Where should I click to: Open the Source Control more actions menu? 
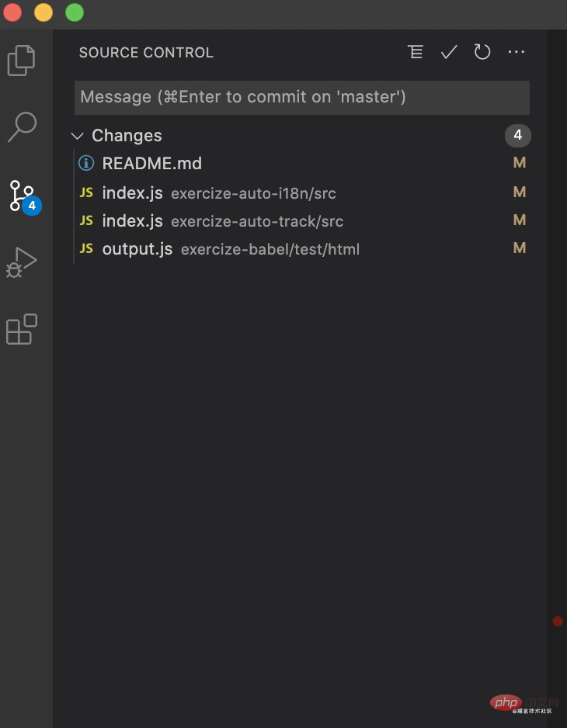(517, 52)
